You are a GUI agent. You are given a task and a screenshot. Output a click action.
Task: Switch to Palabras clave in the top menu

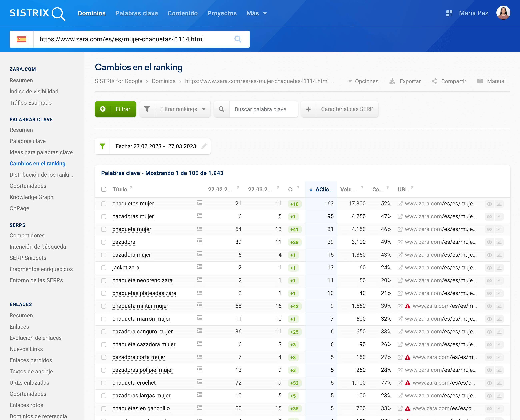click(x=136, y=13)
